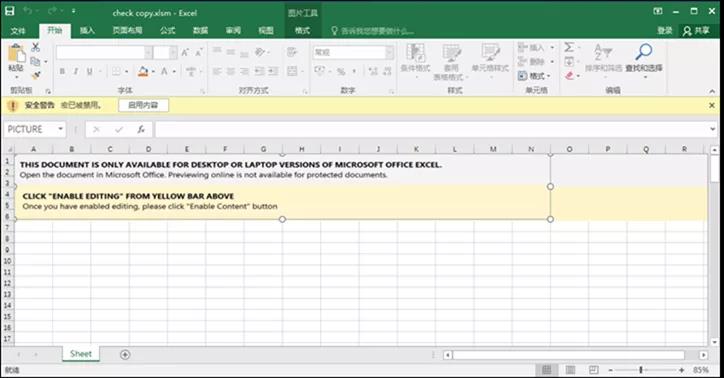Click the Save icon in title bar
Screen dimensions: 724x378
tap(10, 11)
